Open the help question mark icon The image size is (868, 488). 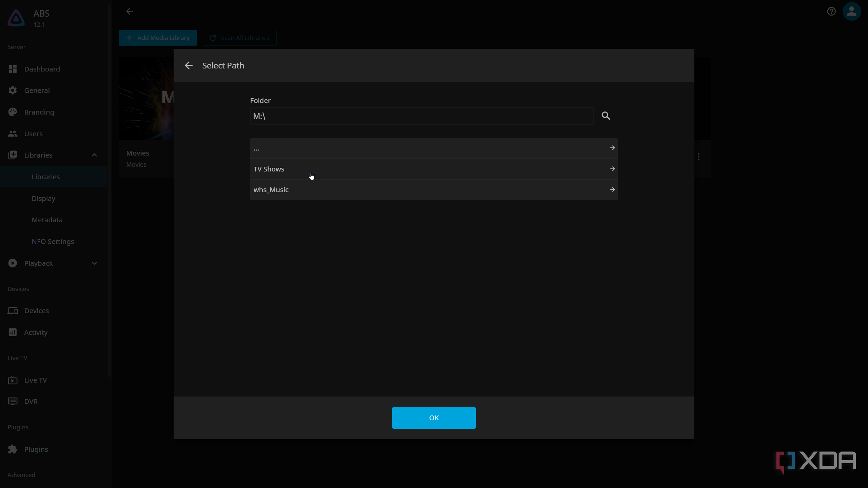tap(831, 12)
